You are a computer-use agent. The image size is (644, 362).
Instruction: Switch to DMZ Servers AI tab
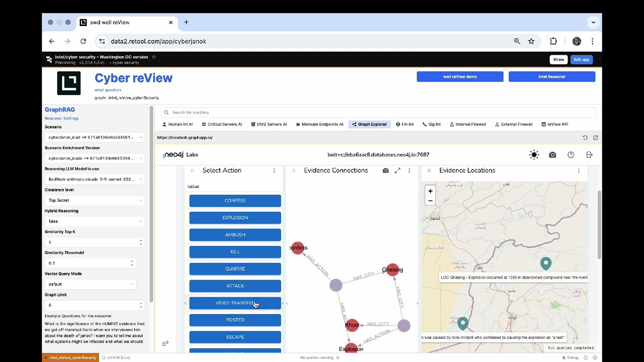tap(268, 124)
